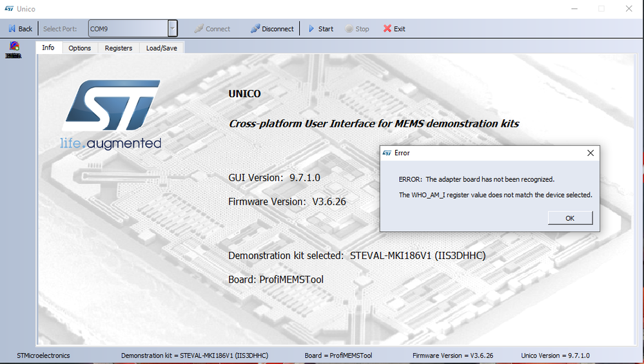The image size is (644, 364).
Task: Click 'STMicroelectronics' in status bar
Action: pos(44,356)
